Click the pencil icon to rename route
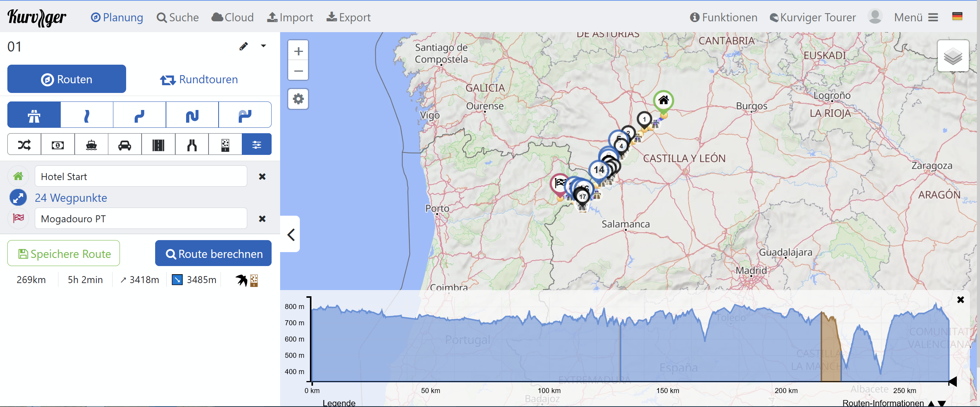Screen dimensions: 980x407 pyautogui.click(x=243, y=46)
